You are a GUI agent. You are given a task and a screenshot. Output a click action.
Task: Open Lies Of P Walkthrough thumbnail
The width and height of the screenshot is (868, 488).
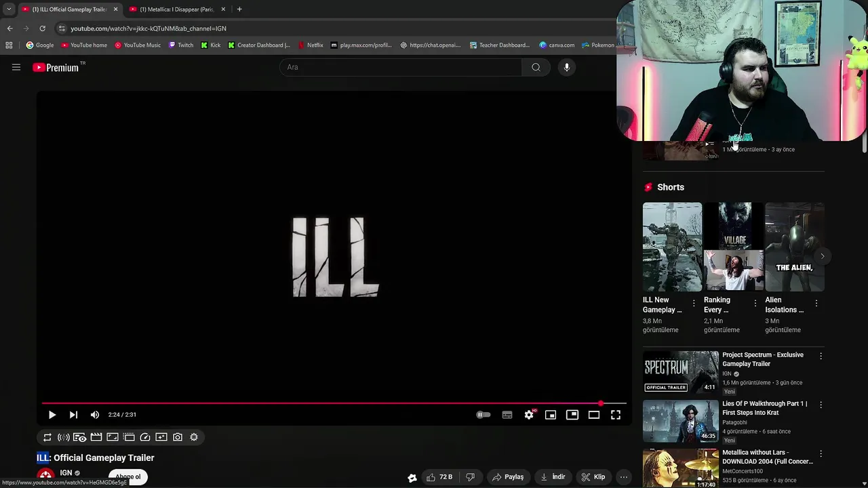pyautogui.click(x=680, y=420)
